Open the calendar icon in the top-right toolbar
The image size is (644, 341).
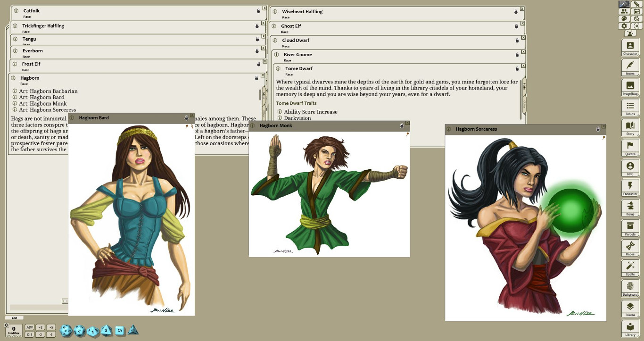coord(637,11)
